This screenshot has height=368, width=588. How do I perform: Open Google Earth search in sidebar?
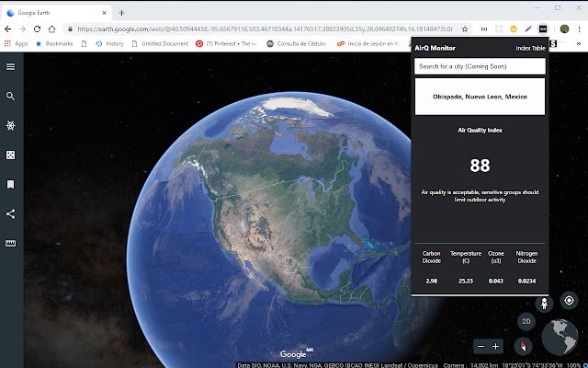[x=10, y=96]
